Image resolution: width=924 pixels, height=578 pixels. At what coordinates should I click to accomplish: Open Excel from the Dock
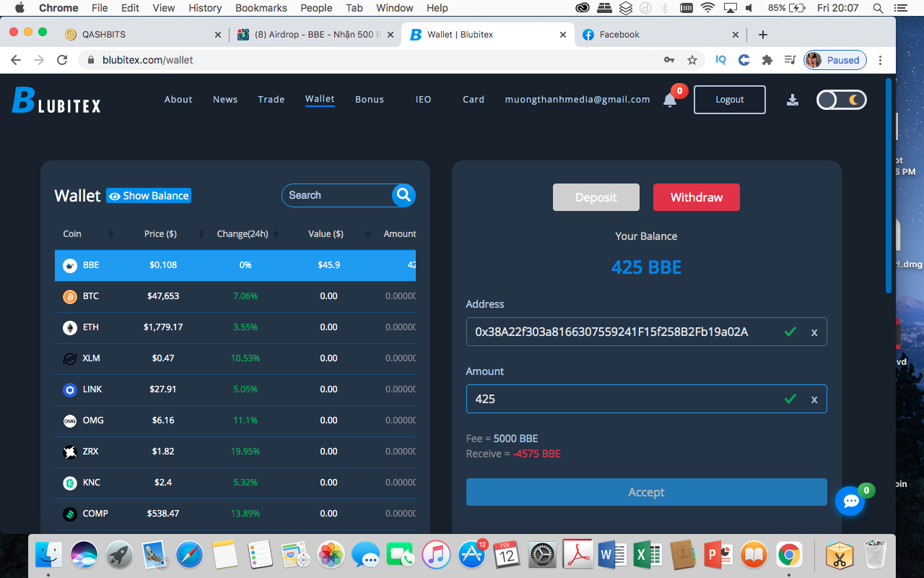648,555
